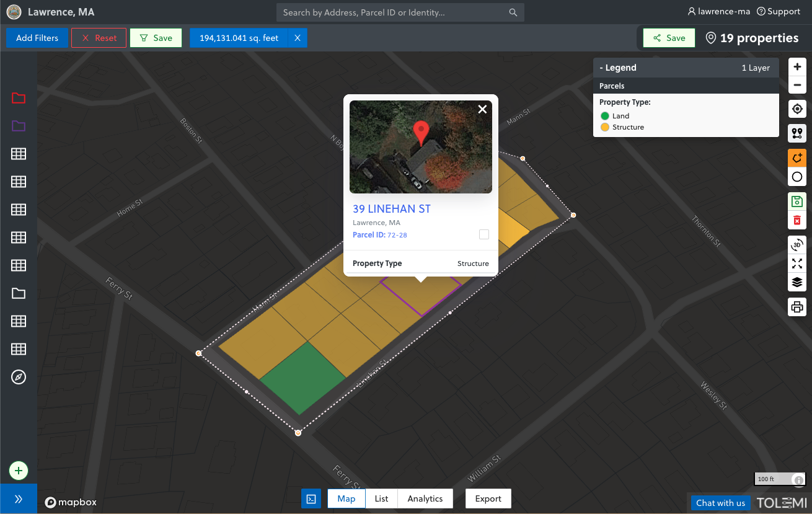This screenshot has width=812, height=514.
Task: Click the locate-me target icon
Action: click(x=797, y=109)
